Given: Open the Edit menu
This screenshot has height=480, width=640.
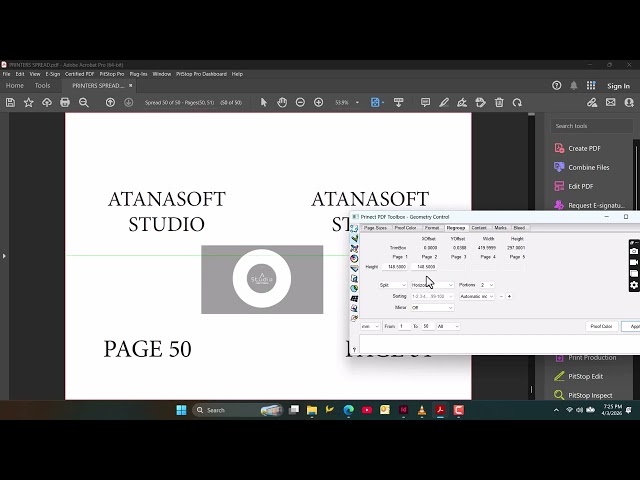Looking at the screenshot, I should pos(20,74).
